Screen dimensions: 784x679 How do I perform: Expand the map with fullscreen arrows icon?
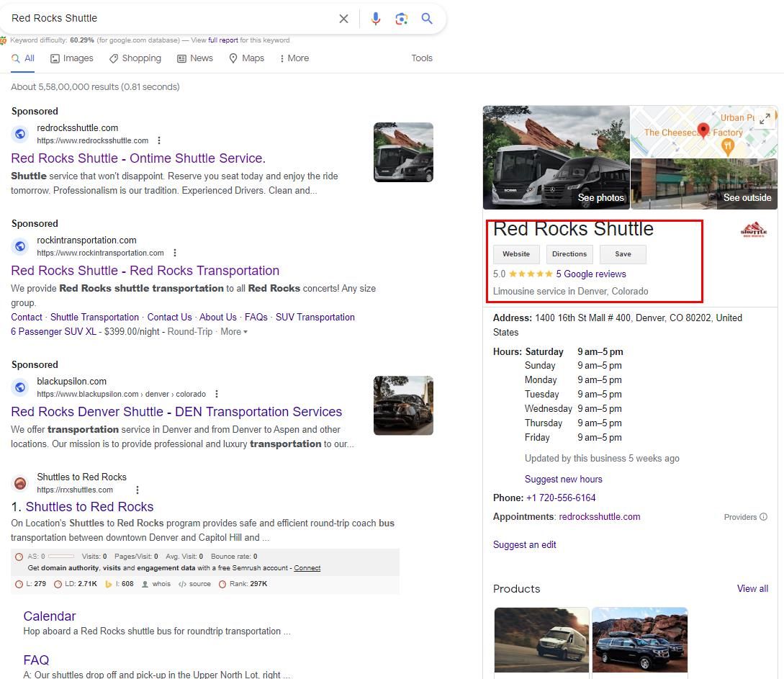765,119
